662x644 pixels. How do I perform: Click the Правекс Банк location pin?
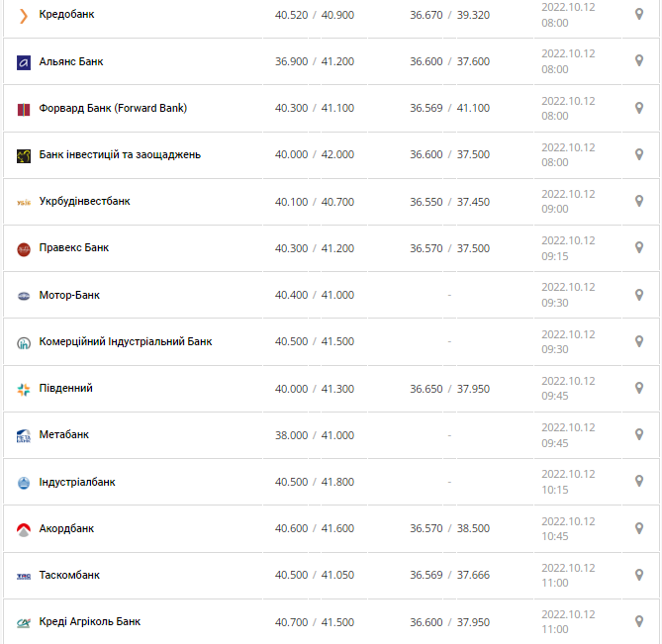[639, 247]
